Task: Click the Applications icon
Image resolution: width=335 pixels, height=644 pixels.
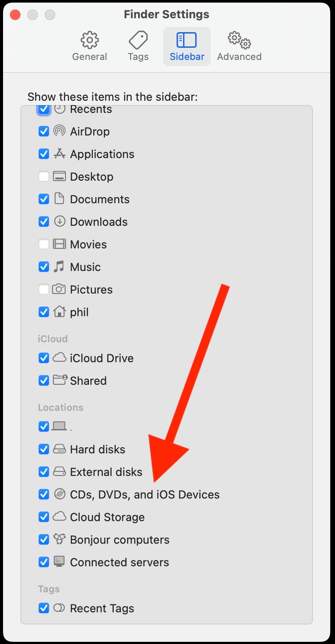Action: coord(59,154)
